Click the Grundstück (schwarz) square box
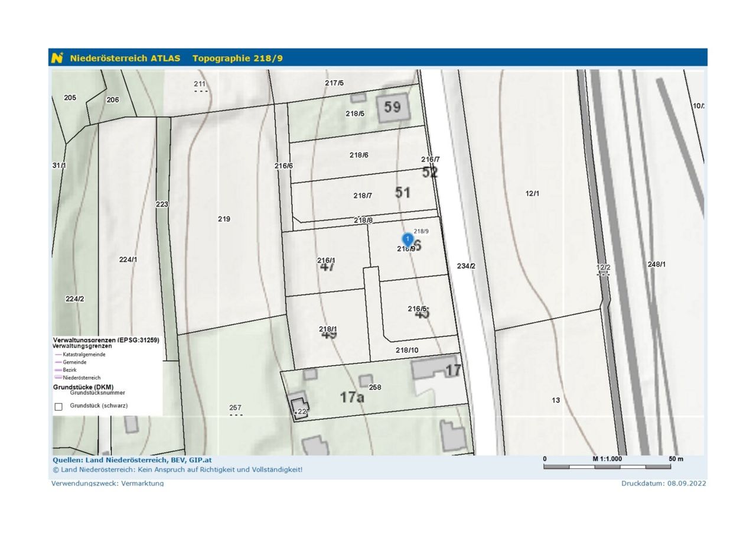The image size is (756, 535). click(58, 406)
